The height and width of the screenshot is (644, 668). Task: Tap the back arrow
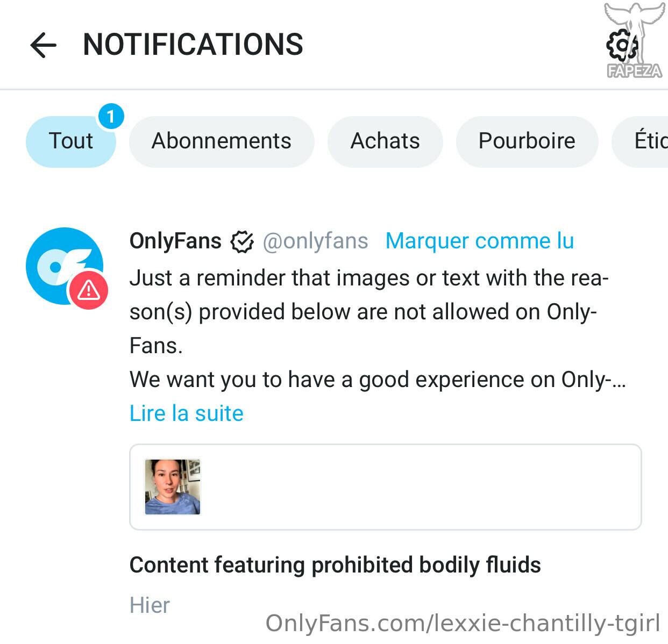point(44,45)
